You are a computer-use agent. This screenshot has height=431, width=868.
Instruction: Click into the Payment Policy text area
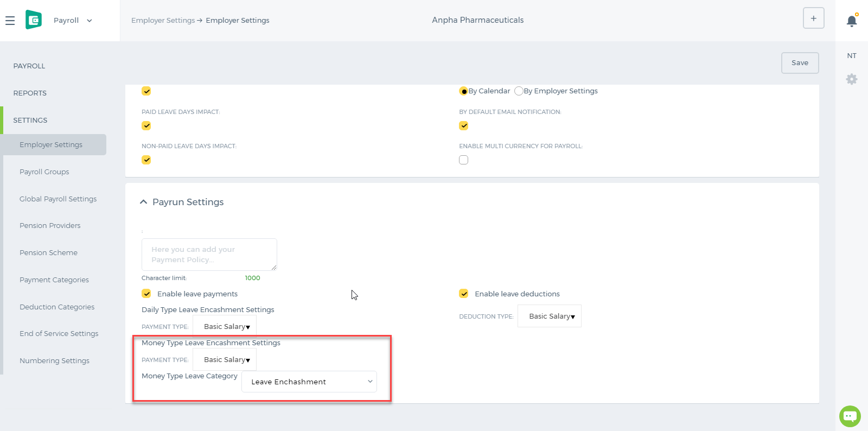[x=209, y=255]
